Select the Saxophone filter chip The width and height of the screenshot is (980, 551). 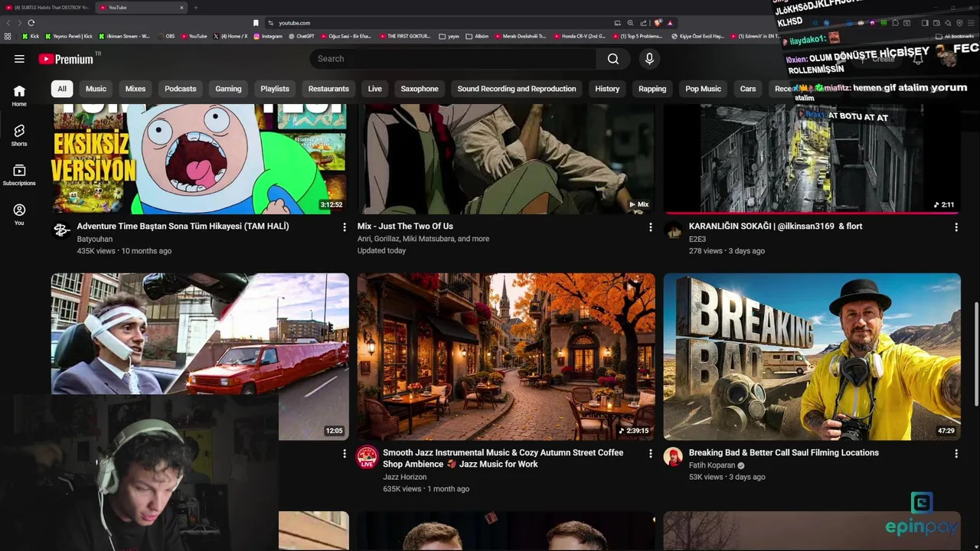pos(420,89)
